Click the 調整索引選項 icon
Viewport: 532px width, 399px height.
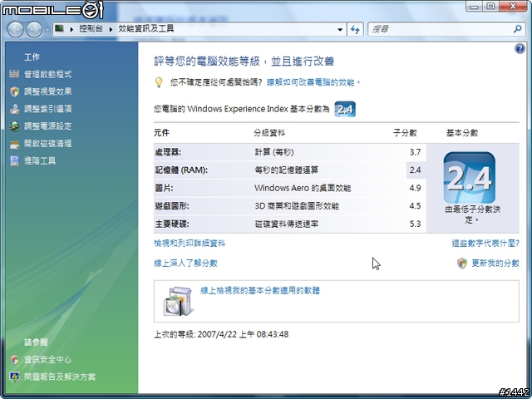(14, 109)
